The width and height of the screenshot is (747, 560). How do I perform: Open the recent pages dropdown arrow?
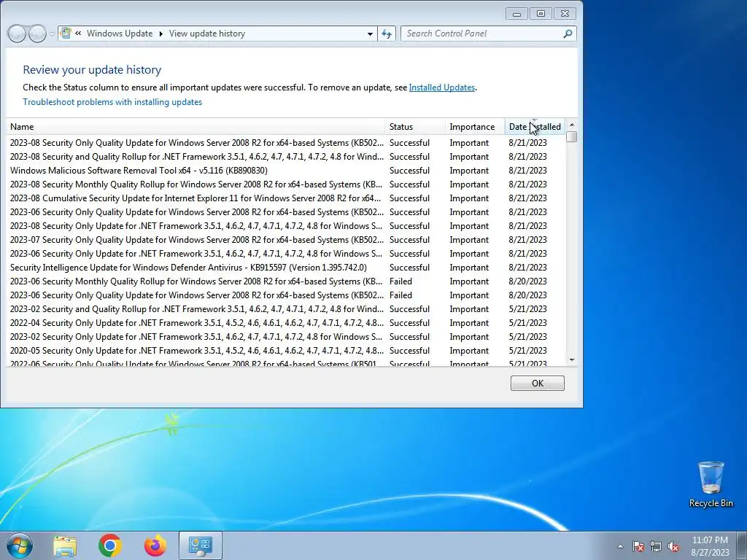pos(52,34)
